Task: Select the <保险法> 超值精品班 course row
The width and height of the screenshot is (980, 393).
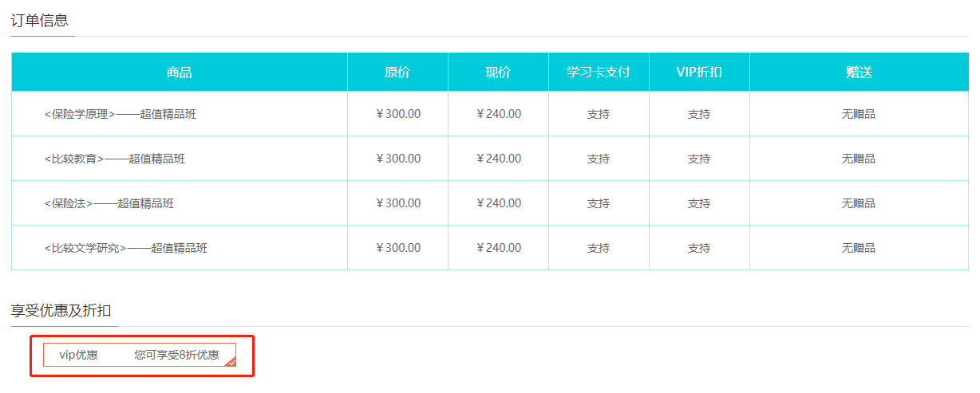Action: tap(109, 203)
